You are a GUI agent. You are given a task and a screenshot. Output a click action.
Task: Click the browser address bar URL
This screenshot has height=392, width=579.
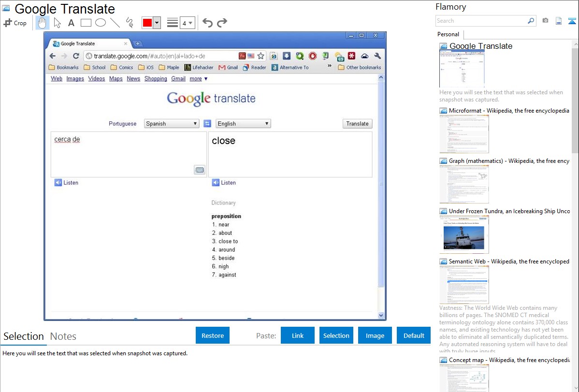click(x=149, y=56)
